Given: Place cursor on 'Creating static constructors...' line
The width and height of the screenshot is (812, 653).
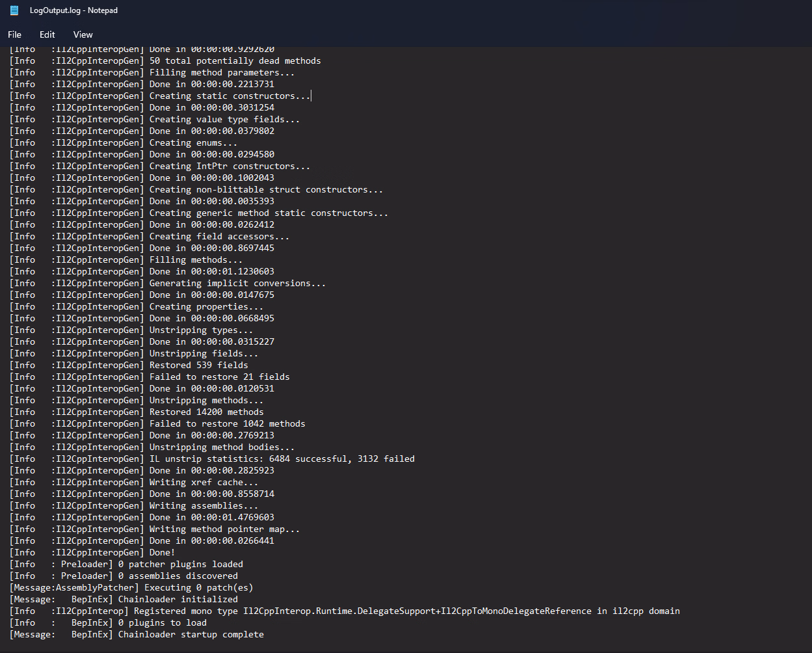Looking at the screenshot, I should [x=160, y=96].
